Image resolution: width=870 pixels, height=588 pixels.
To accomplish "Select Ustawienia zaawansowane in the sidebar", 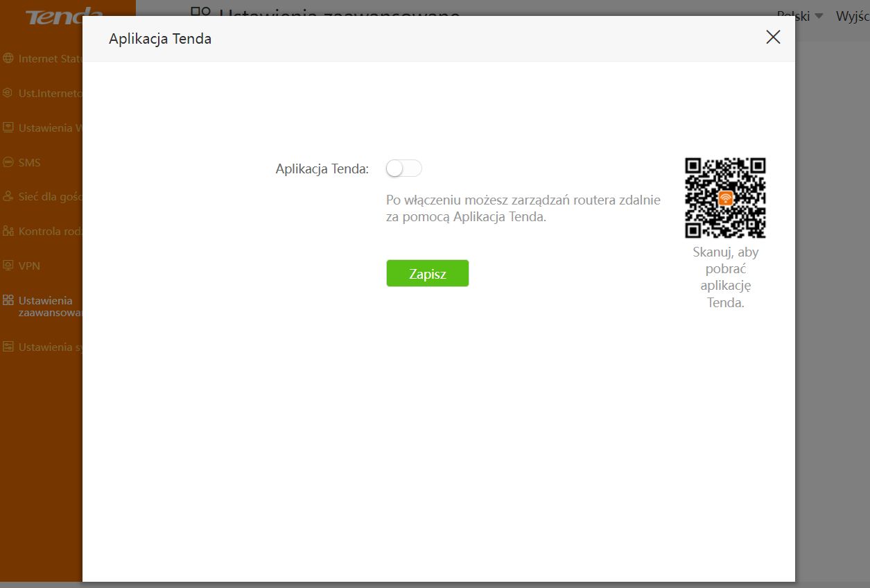I will tap(51, 306).
